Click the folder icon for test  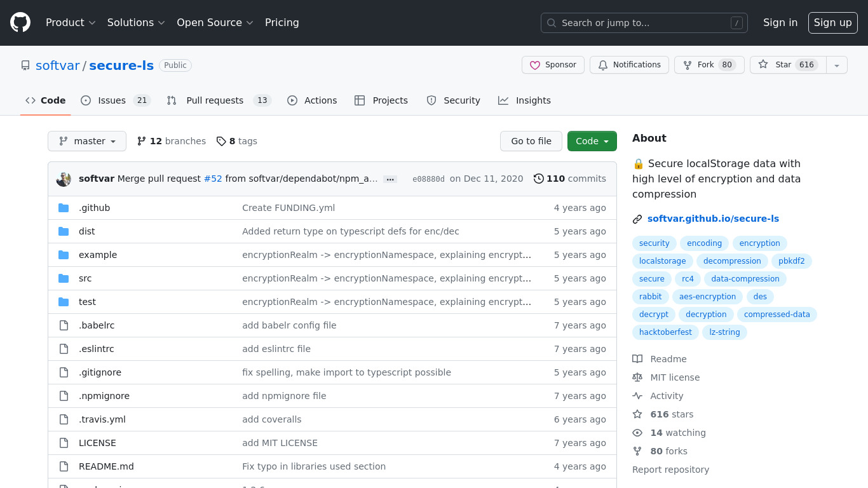(64, 302)
